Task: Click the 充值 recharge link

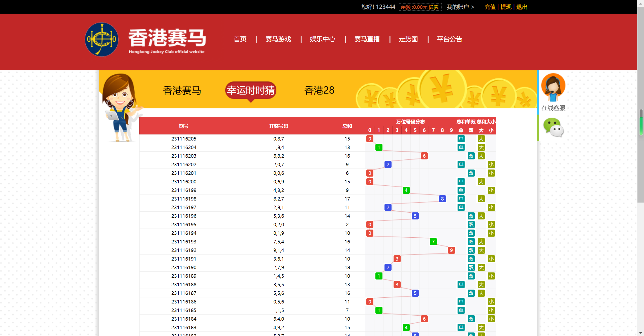Action: click(x=490, y=7)
